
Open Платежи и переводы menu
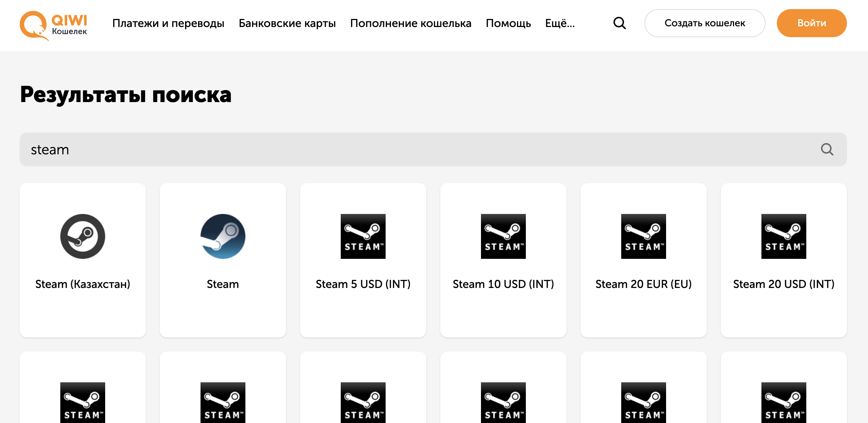168,23
